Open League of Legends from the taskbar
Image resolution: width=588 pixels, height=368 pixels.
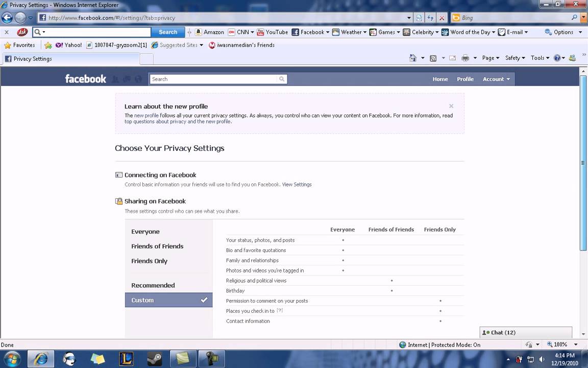pos(127,359)
